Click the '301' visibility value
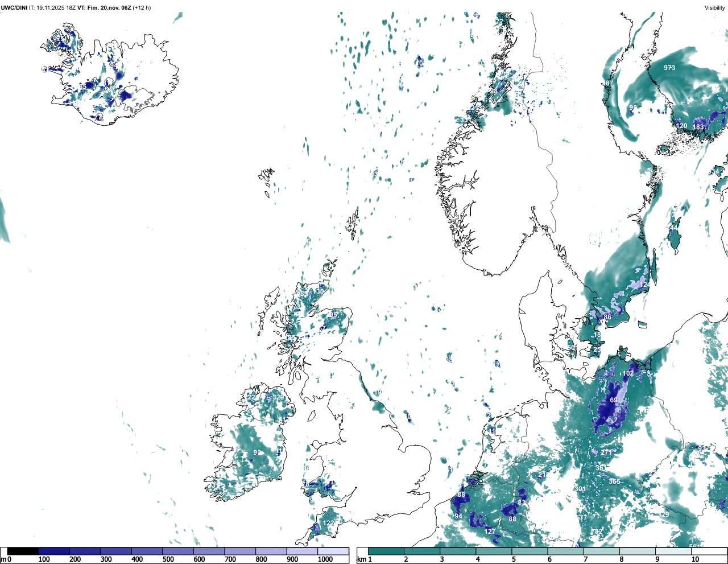728x564 pixels. click(x=580, y=489)
